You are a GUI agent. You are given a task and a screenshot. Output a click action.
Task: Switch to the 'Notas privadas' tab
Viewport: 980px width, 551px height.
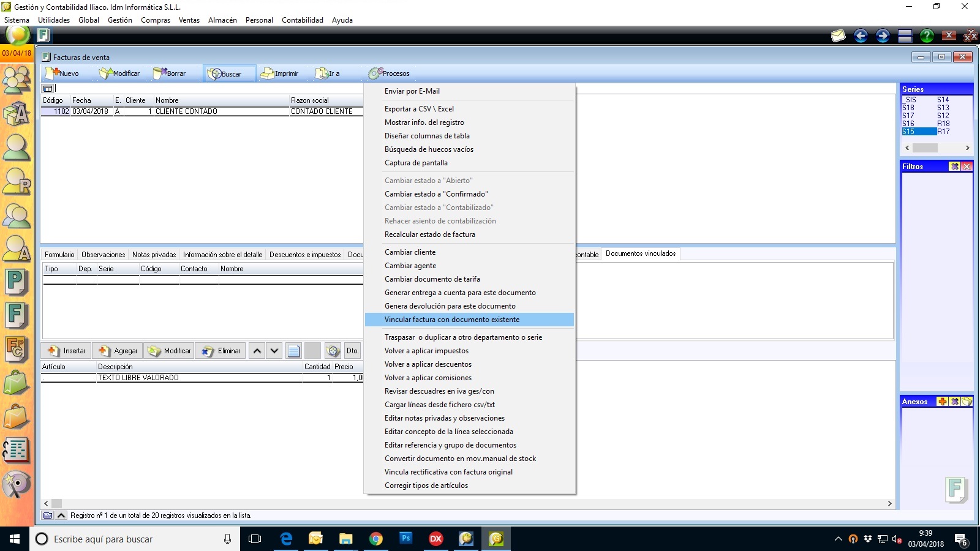pos(154,255)
